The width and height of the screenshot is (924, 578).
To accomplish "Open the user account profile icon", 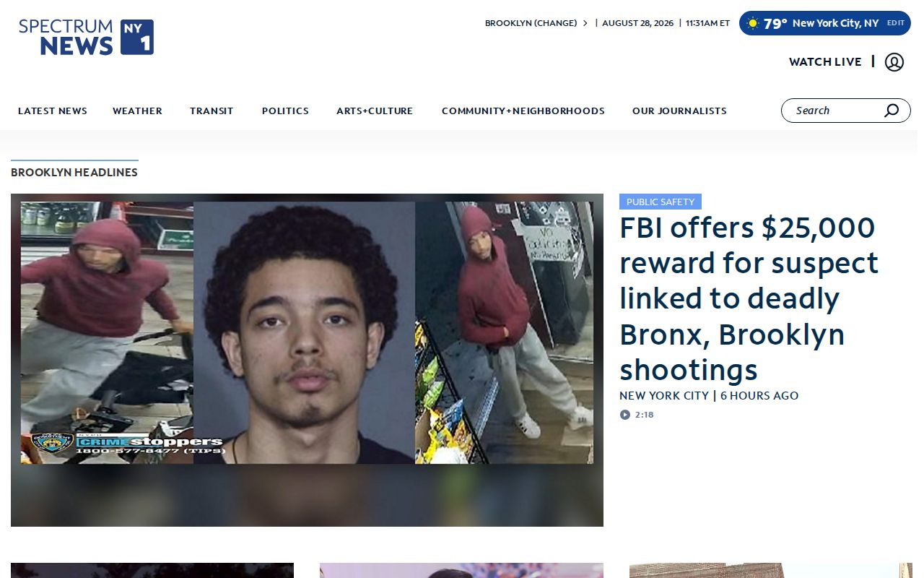I will point(894,62).
